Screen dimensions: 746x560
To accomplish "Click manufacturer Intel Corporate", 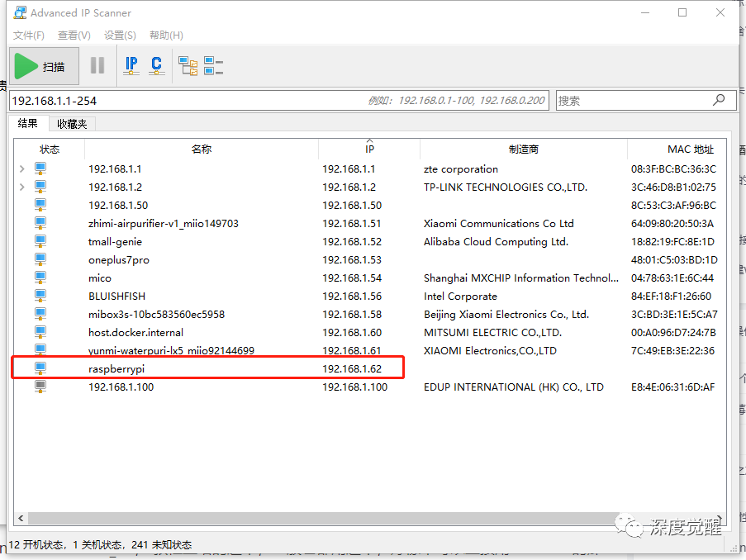I will click(460, 296).
